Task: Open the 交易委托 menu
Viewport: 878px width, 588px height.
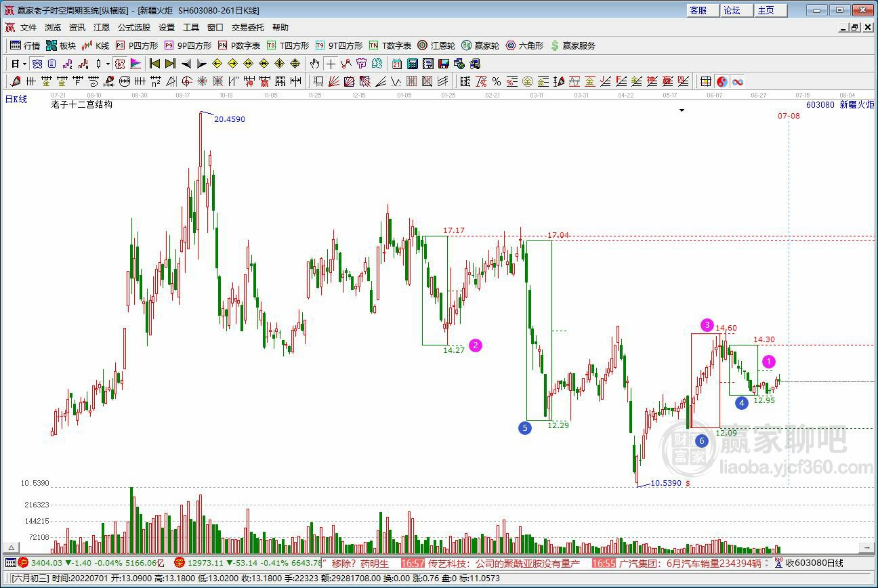Action: coord(248,28)
